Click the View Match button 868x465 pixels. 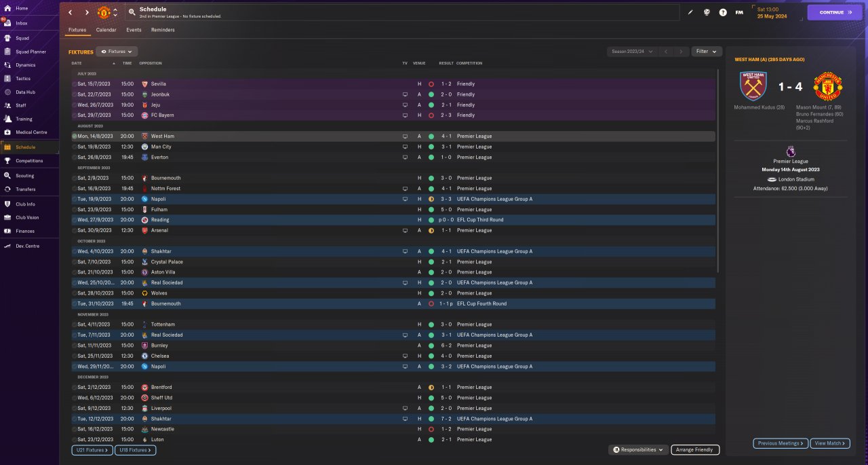829,443
